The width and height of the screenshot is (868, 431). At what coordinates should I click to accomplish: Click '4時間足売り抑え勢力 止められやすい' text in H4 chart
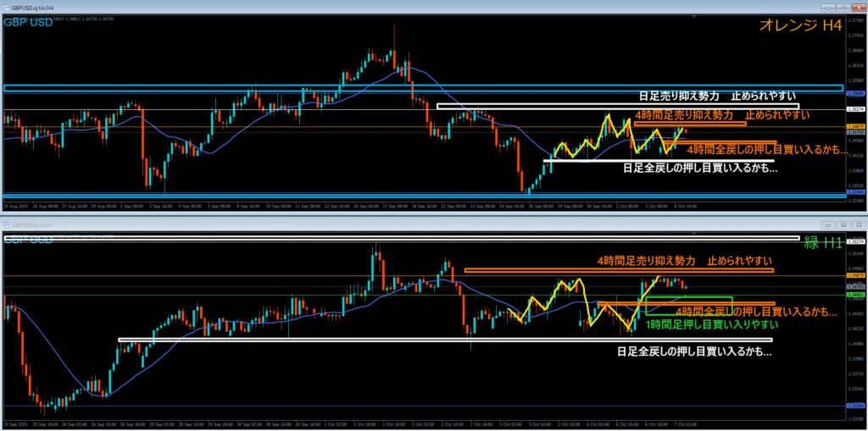[x=722, y=115]
